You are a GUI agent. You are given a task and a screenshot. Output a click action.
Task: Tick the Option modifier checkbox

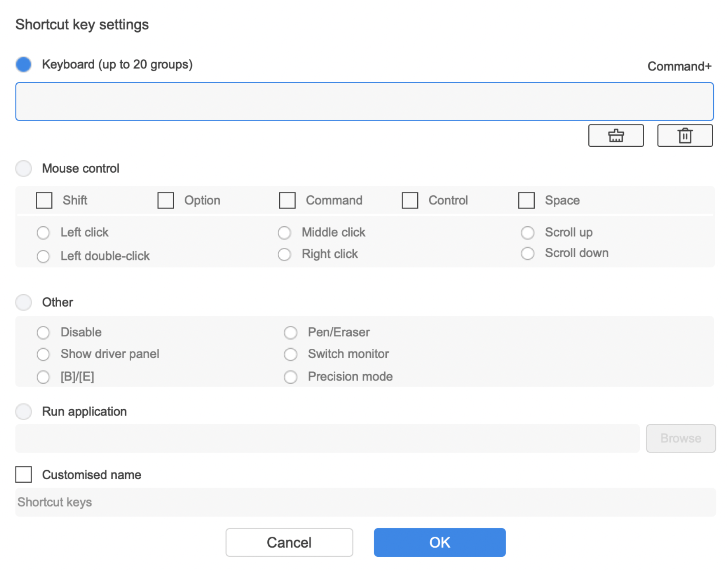[x=165, y=200]
